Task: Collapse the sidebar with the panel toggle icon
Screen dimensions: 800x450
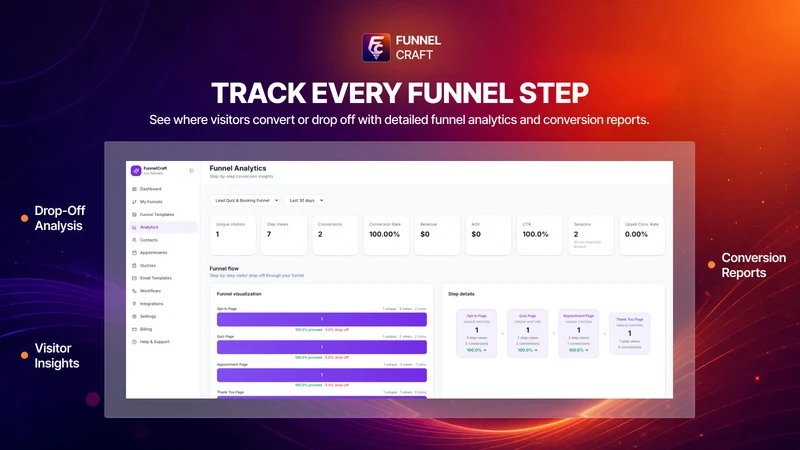Action: (191, 171)
